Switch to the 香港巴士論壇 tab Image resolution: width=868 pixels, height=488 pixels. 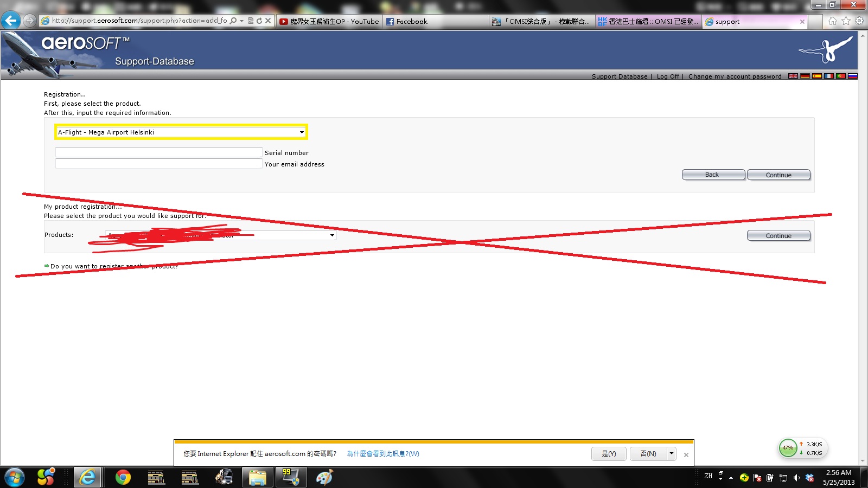[x=648, y=21]
